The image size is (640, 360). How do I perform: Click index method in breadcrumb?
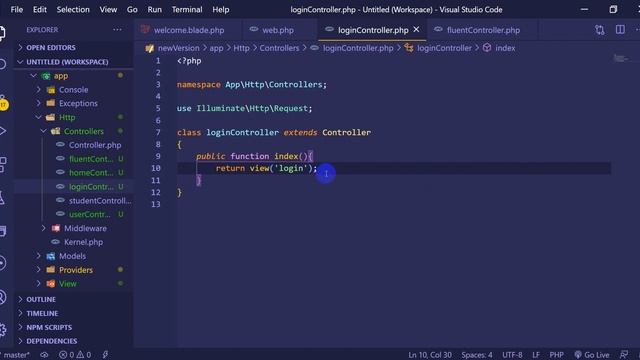tap(505, 48)
